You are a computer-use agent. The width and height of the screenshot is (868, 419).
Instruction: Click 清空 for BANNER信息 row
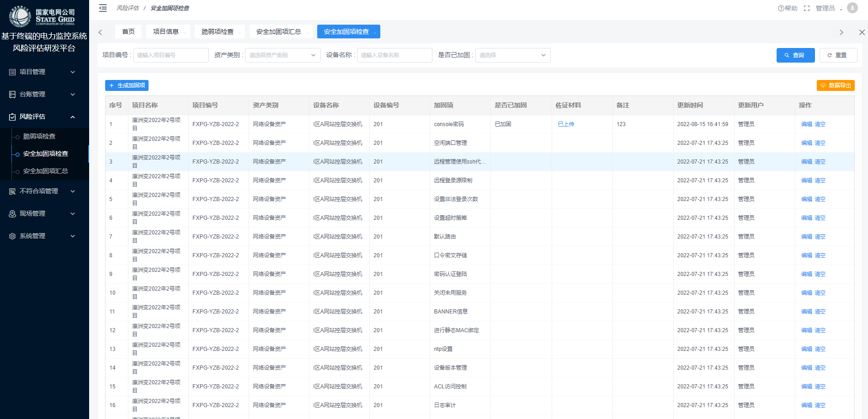[x=820, y=312]
